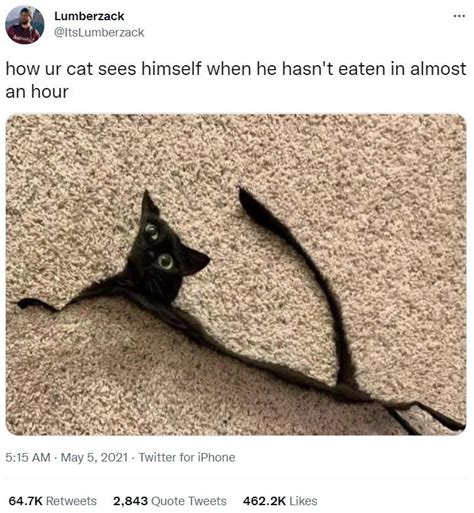The height and width of the screenshot is (513, 474).
Task: View the 462.2K Likes list
Action: [x=280, y=501]
